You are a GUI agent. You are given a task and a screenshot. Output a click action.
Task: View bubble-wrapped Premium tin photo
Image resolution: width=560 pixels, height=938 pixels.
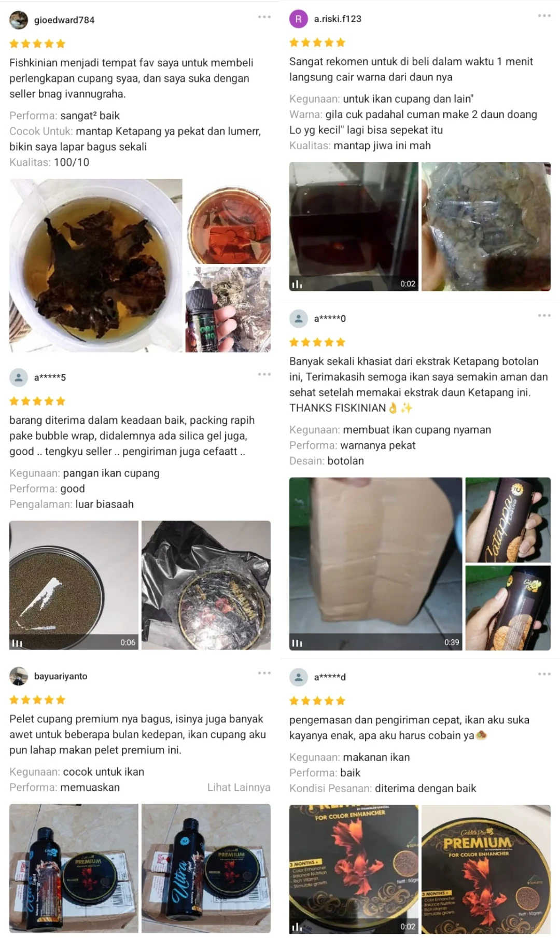coord(206,585)
